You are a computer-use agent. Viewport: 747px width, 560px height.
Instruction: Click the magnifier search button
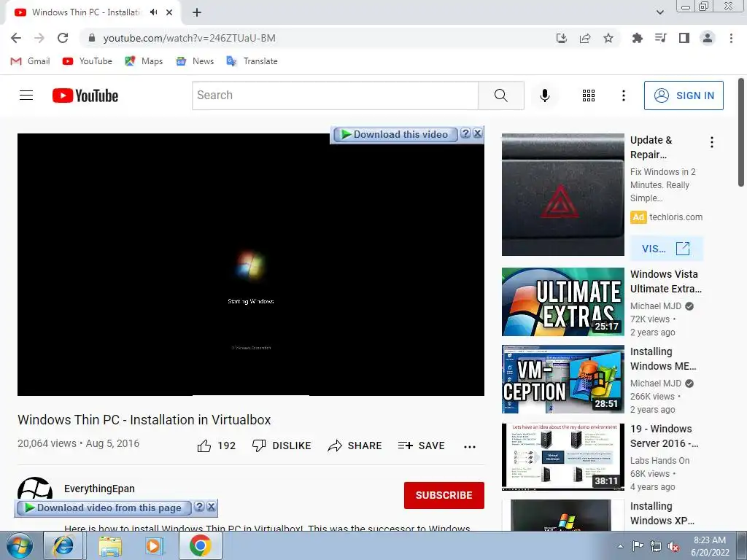pyautogui.click(x=501, y=96)
